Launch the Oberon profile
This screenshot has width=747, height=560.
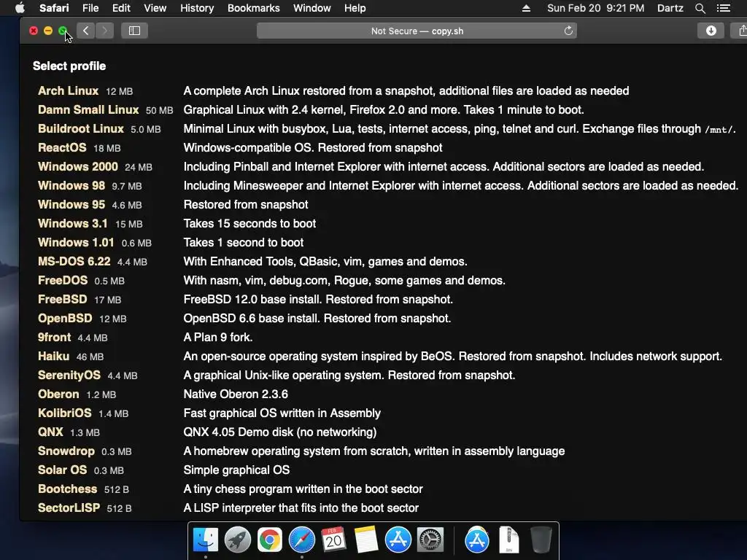58,394
